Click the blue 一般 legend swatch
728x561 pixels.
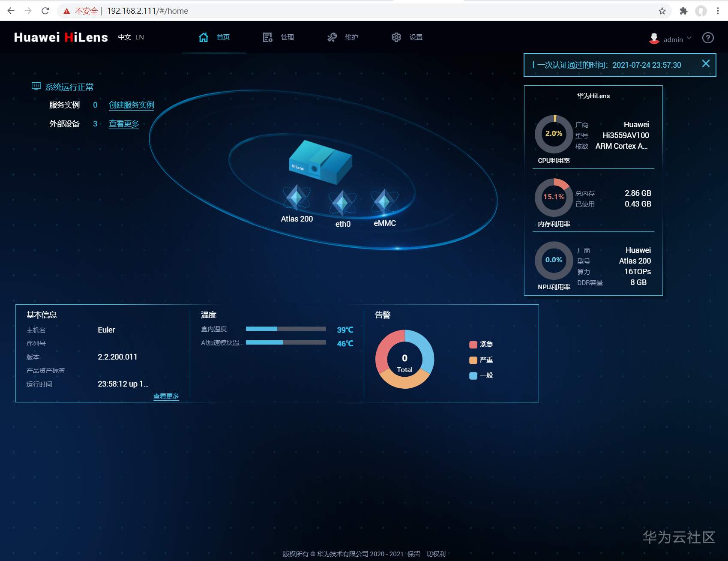(x=473, y=375)
